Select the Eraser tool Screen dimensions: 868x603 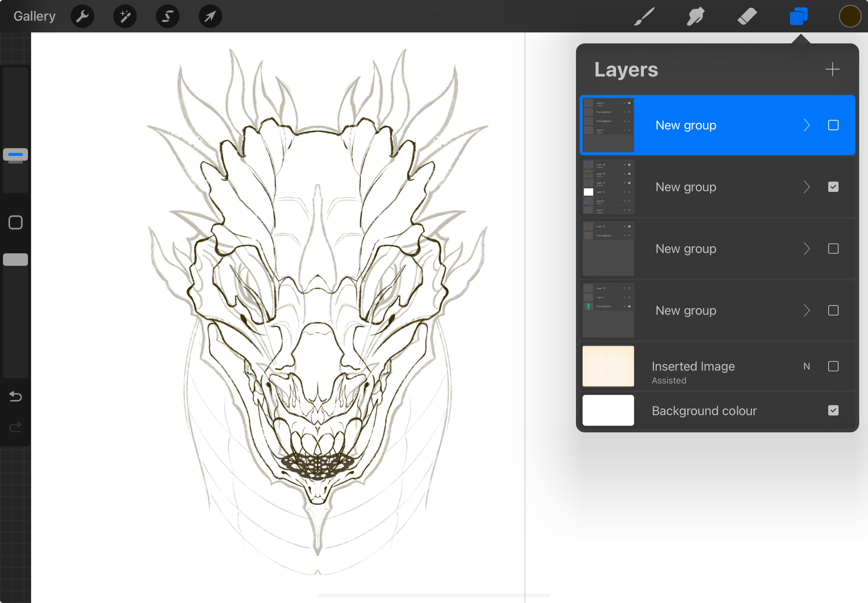pyautogui.click(x=747, y=16)
